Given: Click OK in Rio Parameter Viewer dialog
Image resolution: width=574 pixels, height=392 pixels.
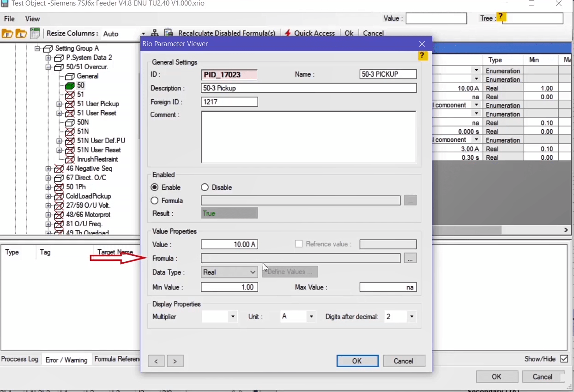Looking at the screenshot, I should [x=357, y=361].
